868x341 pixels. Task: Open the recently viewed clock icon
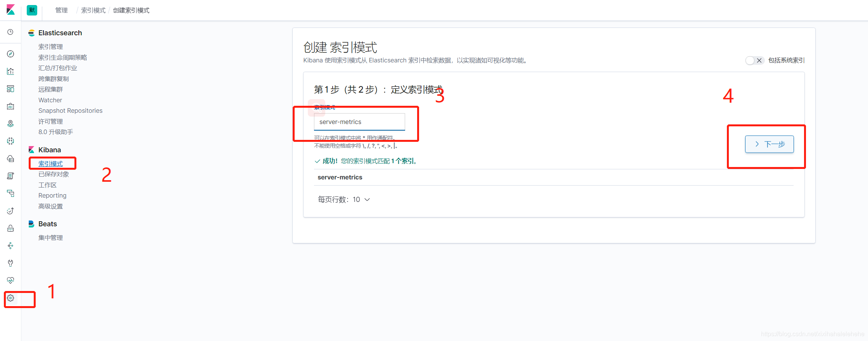[10, 32]
